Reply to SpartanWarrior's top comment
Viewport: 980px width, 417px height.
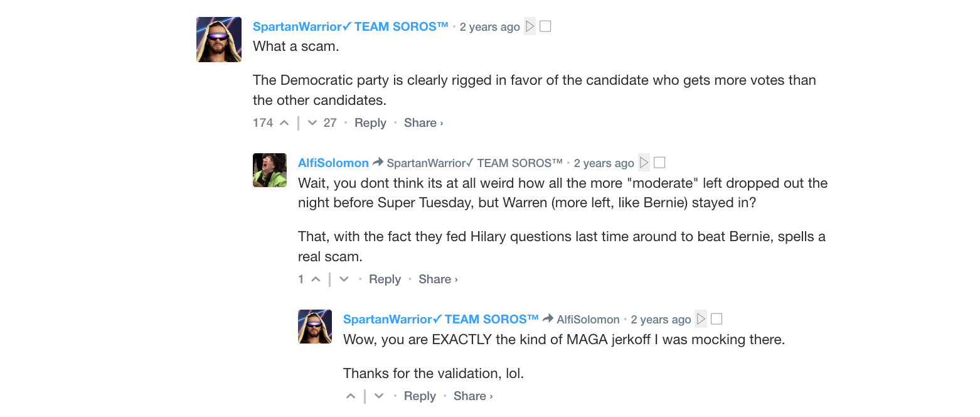pyautogui.click(x=370, y=123)
